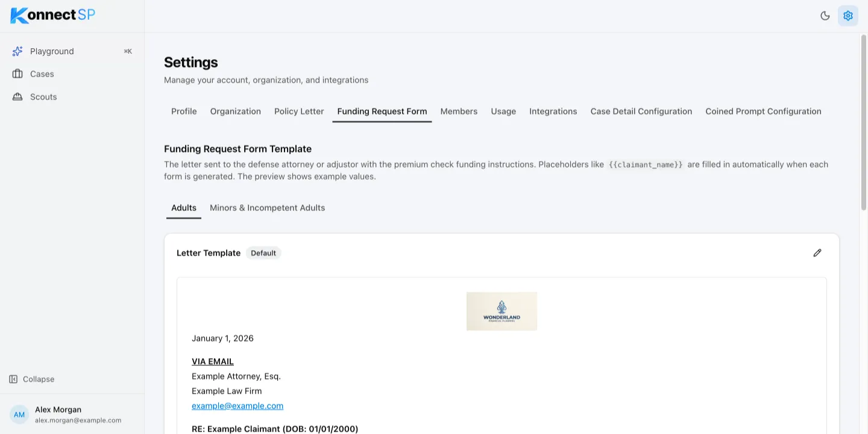This screenshot has width=868, height=434.
Task: Click the Scouts hat icon
Action: pos(17,97)
